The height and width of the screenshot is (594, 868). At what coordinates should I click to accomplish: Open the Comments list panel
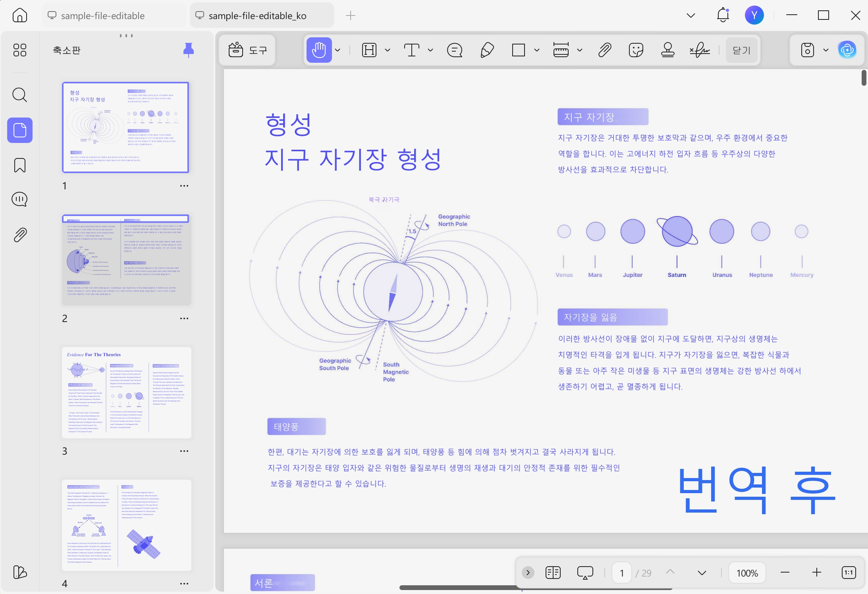coord(19,199)
